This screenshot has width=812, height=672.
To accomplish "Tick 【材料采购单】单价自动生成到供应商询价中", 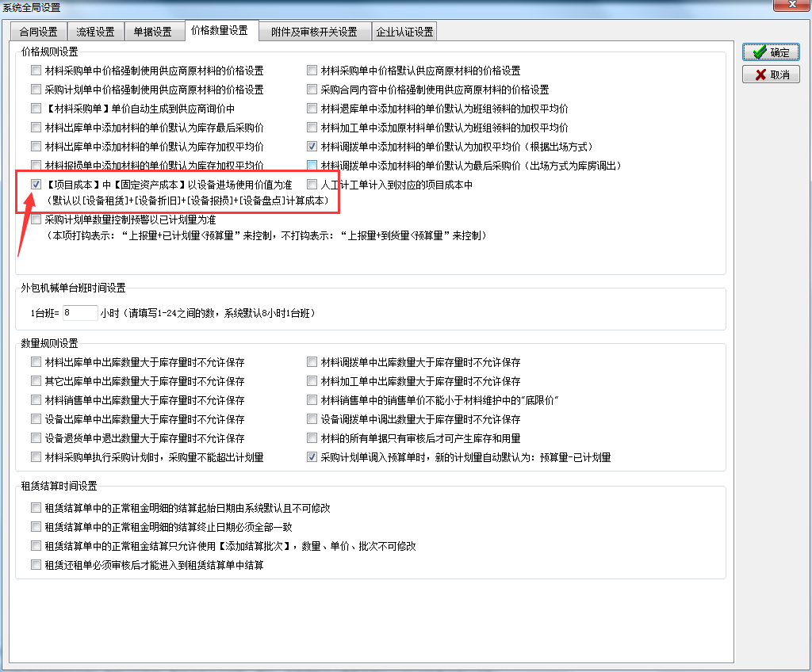I will [36, 109].
